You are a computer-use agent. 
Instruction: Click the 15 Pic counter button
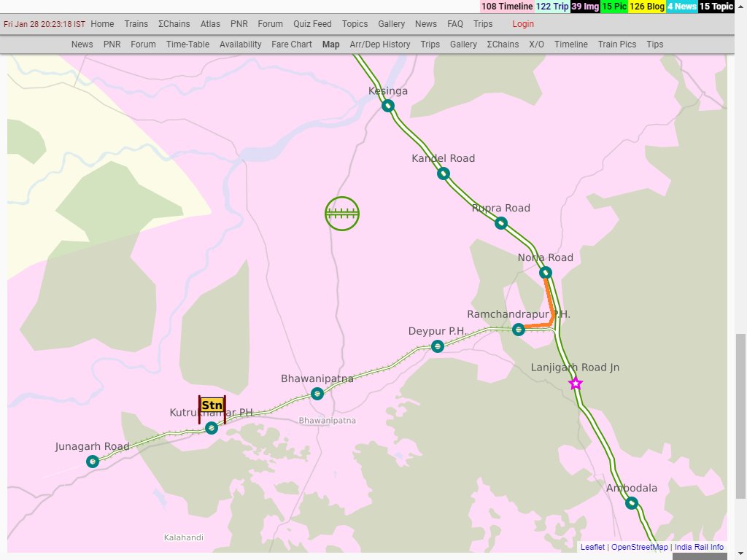pos(614,6)
